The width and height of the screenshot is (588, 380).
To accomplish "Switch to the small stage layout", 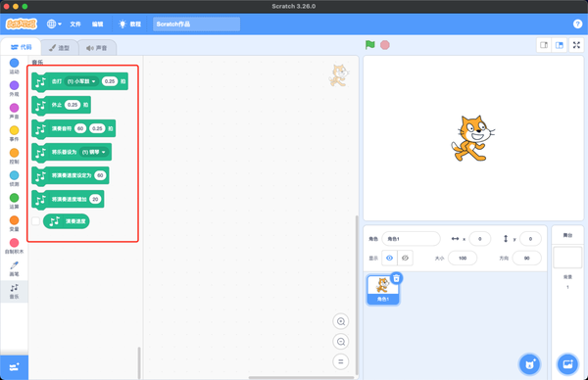I will click(x=544, y=45).
